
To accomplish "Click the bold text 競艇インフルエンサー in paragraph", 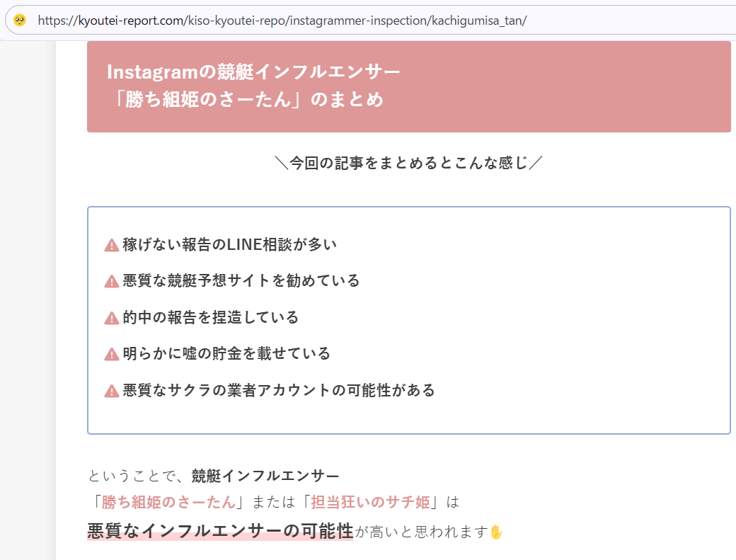I will coord(265,476).
